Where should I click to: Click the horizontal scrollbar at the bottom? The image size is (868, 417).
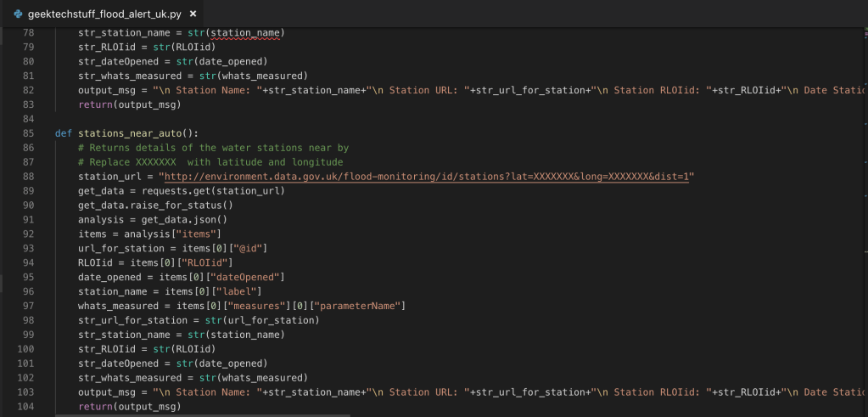[x=204, y=414]
